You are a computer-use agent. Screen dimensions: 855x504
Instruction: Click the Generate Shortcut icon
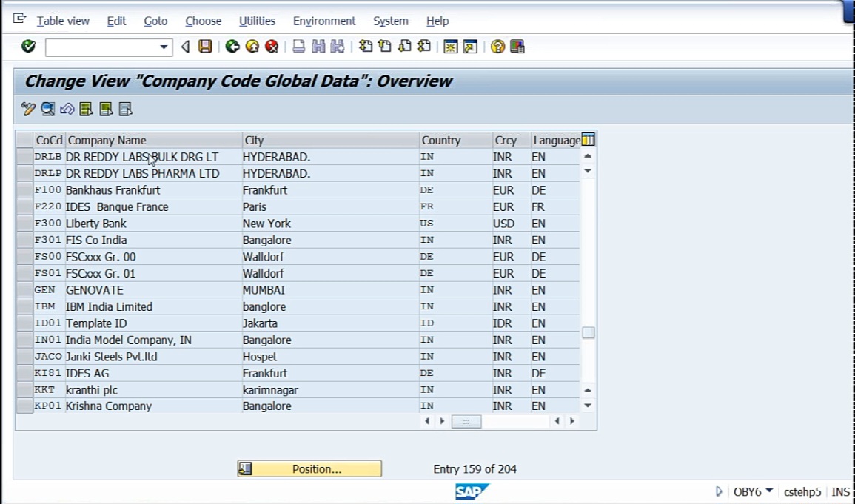point(470,47)
